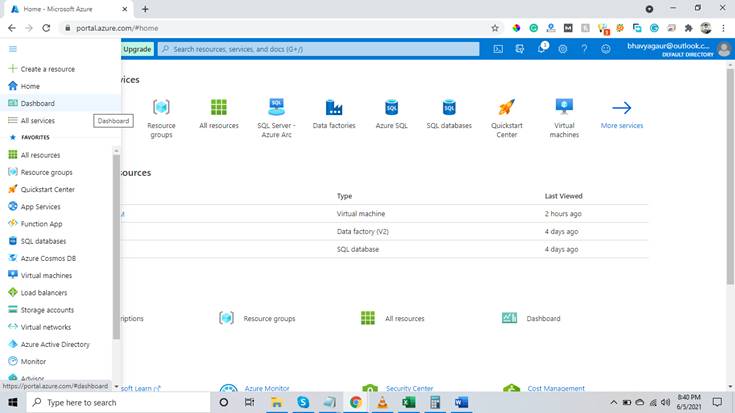The height and width of the screenshot is (413, 735).
Task: Open Chrome extensions puzzle icon
Action: pos(688,28)
